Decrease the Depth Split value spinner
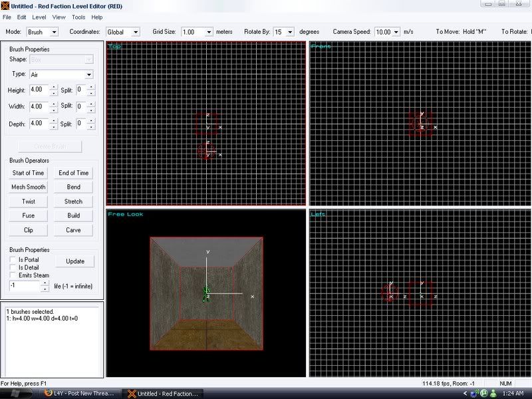532x399 pixels. [91, 126]
